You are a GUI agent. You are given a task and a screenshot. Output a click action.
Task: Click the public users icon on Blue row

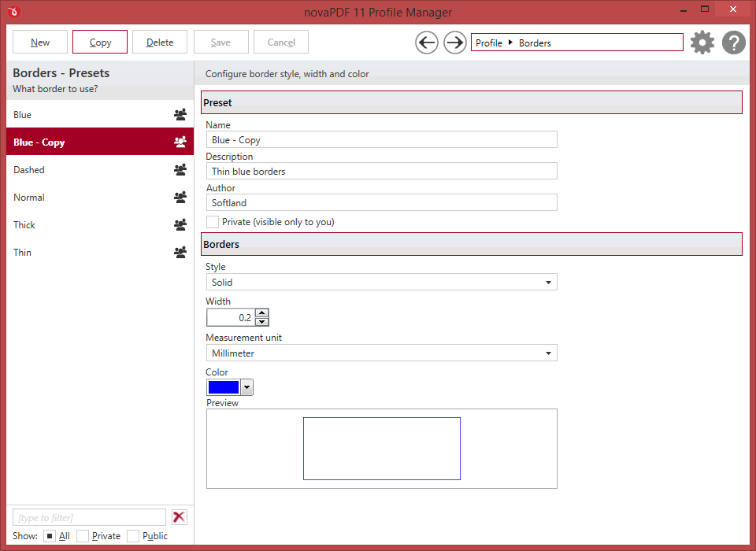point(180,115)
